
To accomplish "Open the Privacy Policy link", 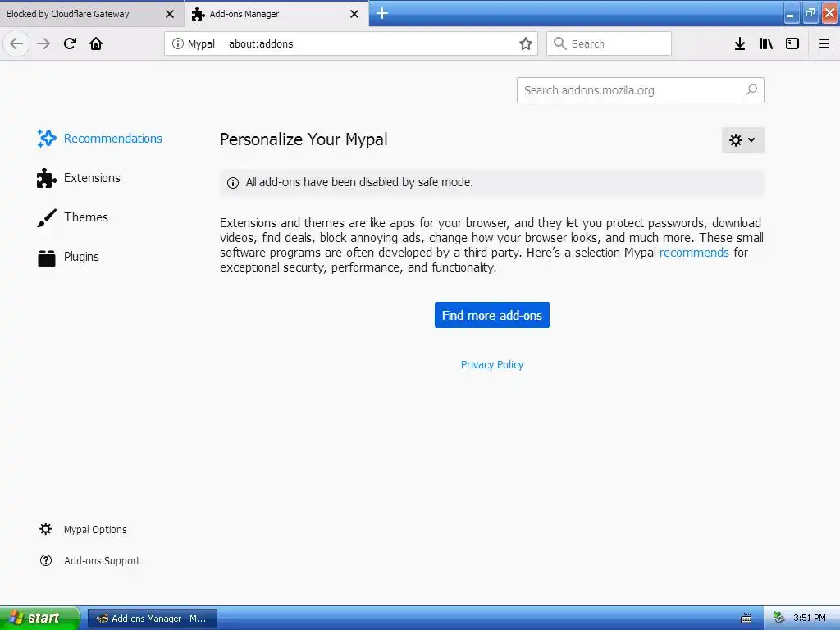I will point(492,365).
